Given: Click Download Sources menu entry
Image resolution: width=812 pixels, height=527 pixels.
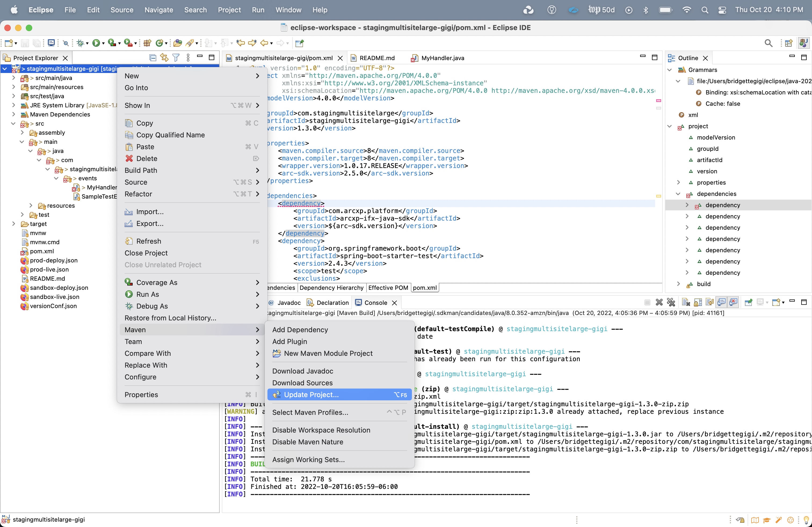Looking at the screenshot, I should (339, 383).
